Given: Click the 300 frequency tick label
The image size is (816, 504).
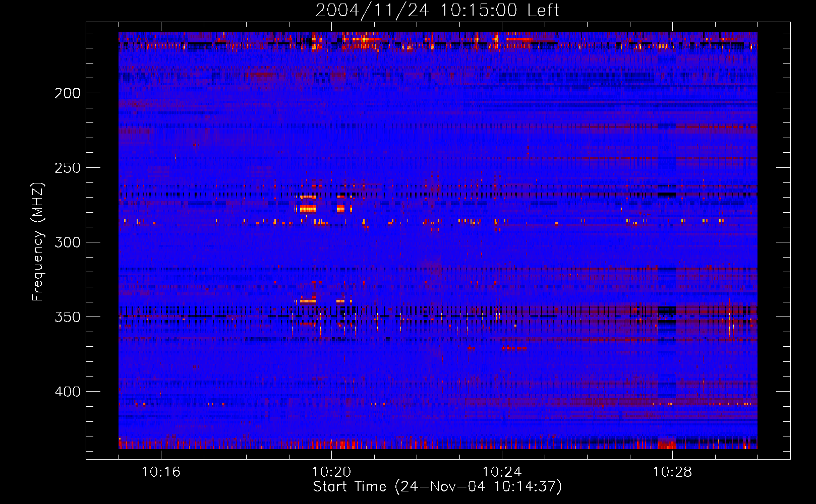Looking at the screenshot, I should 68,242.
